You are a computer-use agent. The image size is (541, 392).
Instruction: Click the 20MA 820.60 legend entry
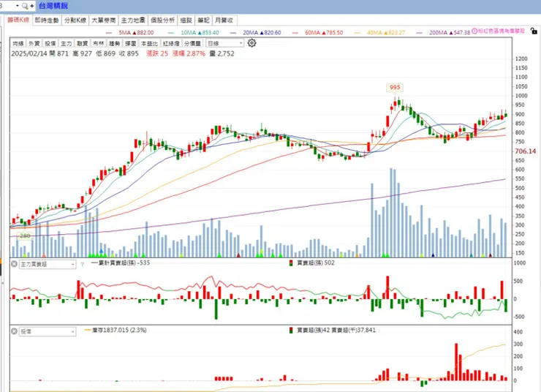click(256, 33)
